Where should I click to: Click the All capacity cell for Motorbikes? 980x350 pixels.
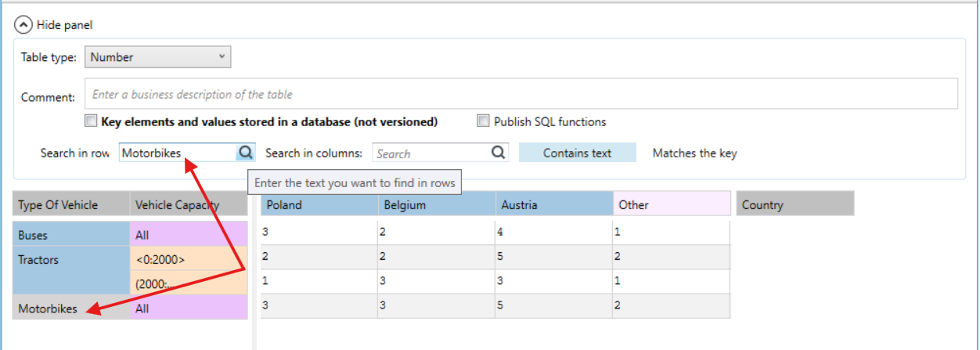(x=189, y=309)
